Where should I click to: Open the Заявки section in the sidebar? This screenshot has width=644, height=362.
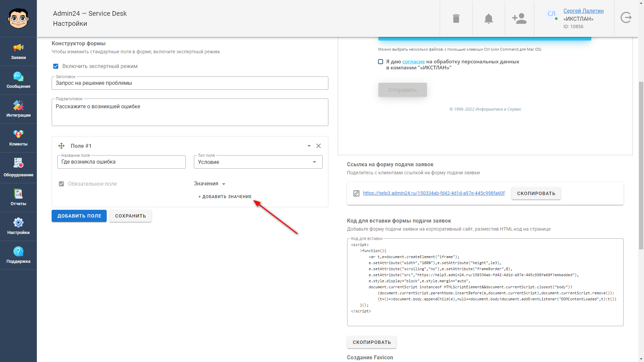18,52
